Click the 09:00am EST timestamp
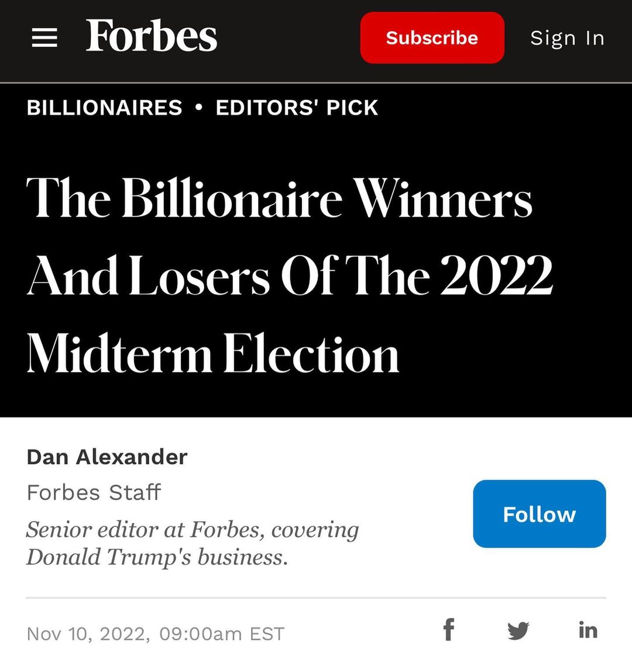Screen dimensions: 632x672 coord(222,633)
